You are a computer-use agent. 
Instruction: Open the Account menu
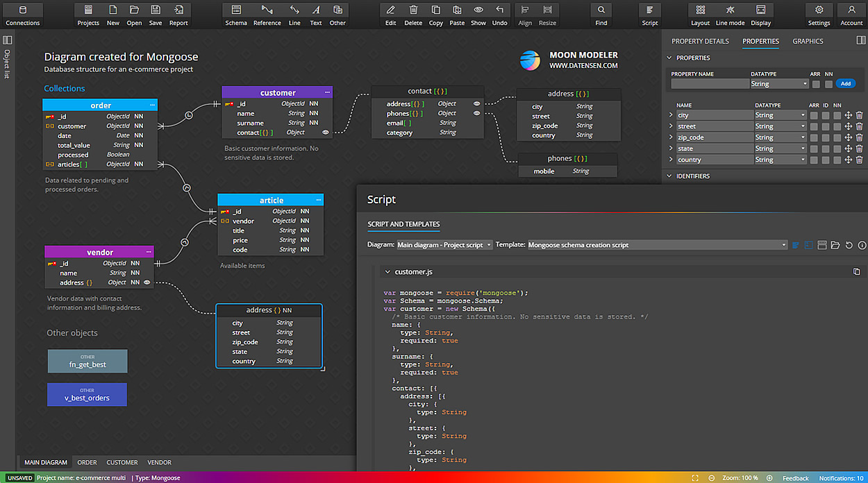[x=852, y=15]
